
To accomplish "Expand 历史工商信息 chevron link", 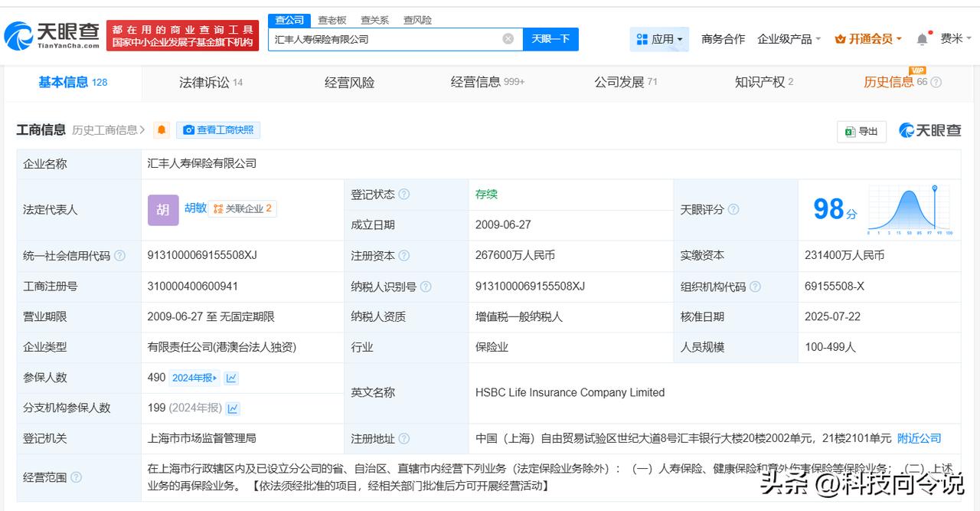I will coord(109,130).
